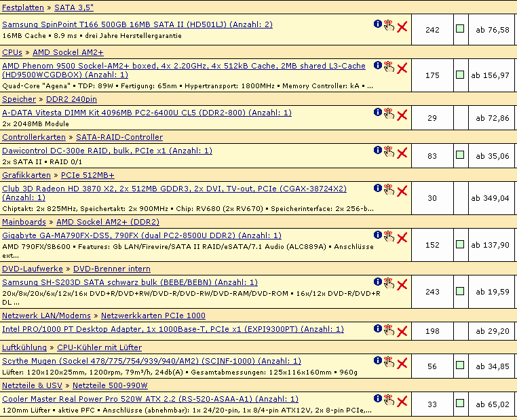Click hand icon in Samsung SH-S203D row

pyautogui.click(x=389, y=283)
